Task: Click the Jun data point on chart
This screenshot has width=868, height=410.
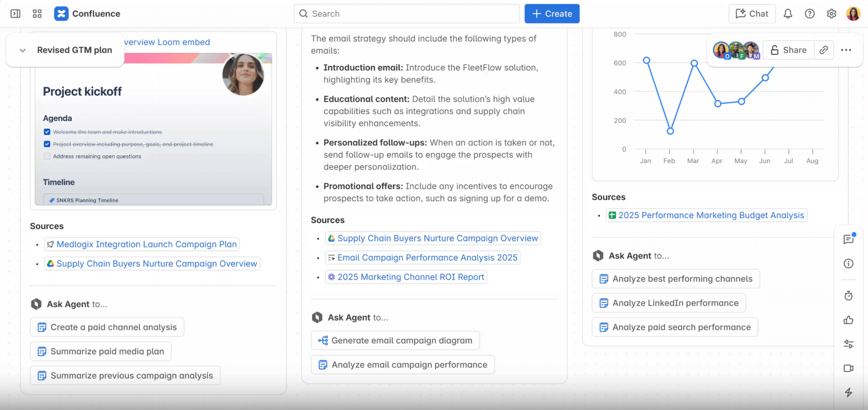Action: pos(765,78)
